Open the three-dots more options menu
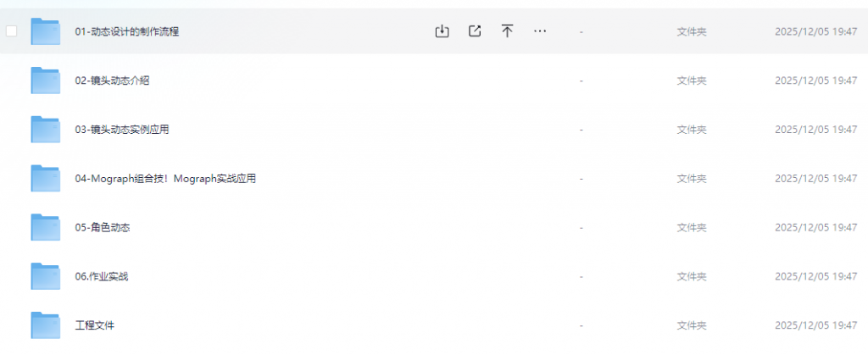Image resolution: width=868 pixels, height=355 pixels. [x=540, y=31]
